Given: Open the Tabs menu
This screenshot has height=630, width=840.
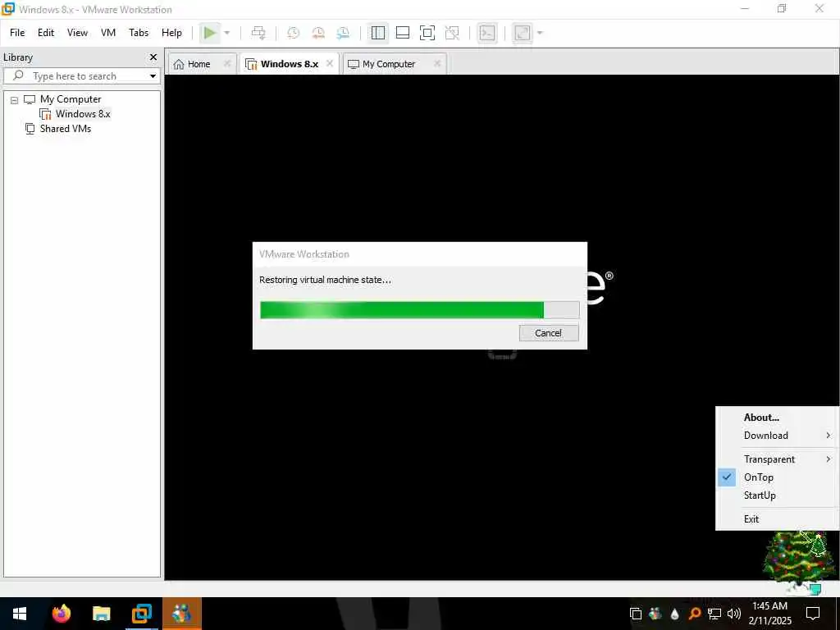Looking at the screenshot, I should (139, 33).
